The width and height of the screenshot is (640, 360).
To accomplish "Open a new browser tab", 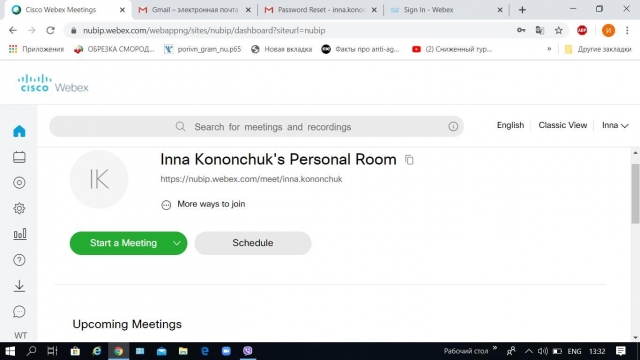I will [522, 10].
